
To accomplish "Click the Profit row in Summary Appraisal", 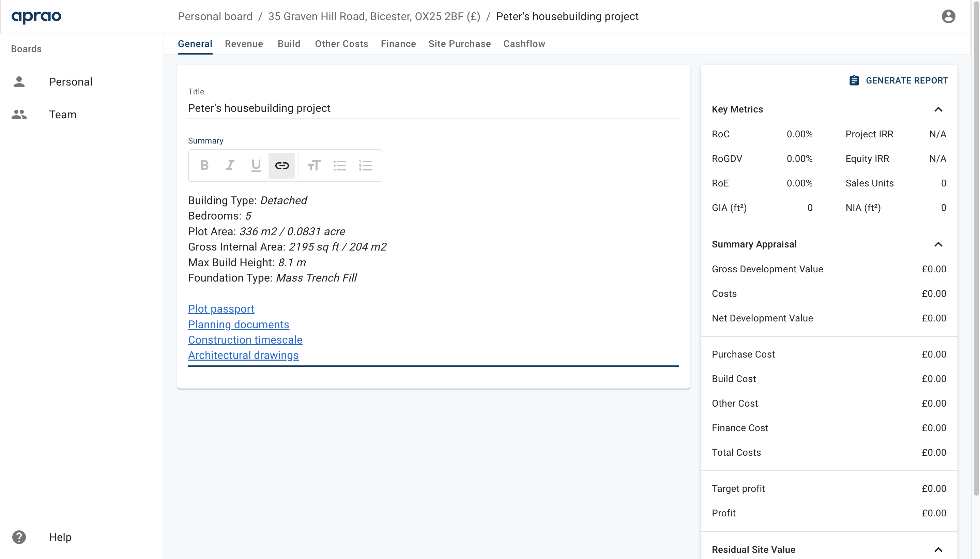I will [829, 513].
